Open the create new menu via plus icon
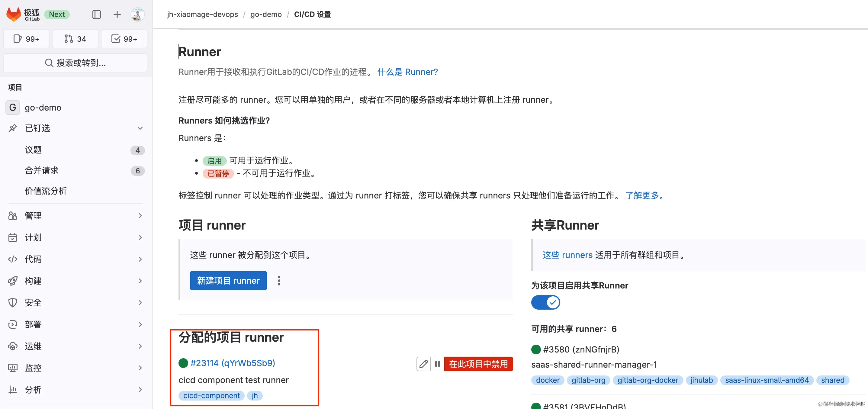 tap(117, 14)
